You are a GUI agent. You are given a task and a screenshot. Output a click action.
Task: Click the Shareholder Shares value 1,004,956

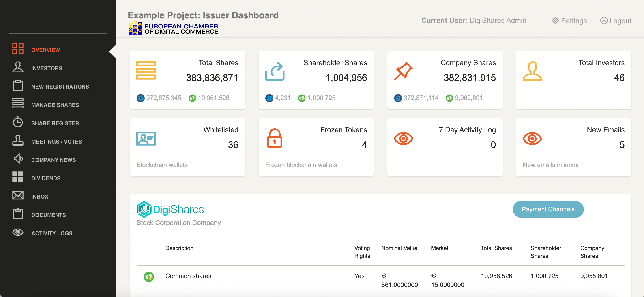click(346, 78)
